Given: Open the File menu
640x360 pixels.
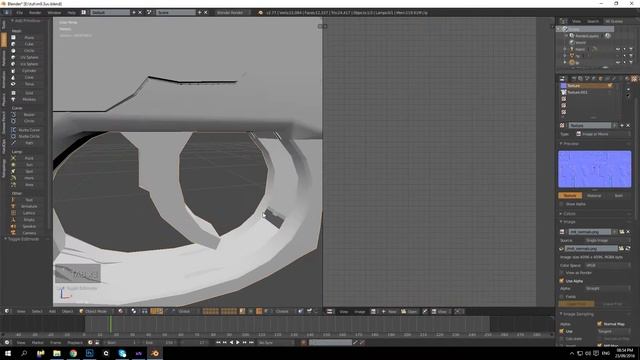Looking at the screenshot, I should [19, 13].
